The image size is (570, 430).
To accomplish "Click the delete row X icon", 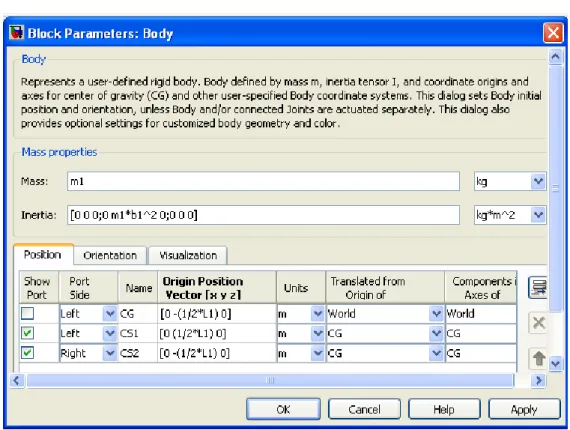I will click(538, 323).
